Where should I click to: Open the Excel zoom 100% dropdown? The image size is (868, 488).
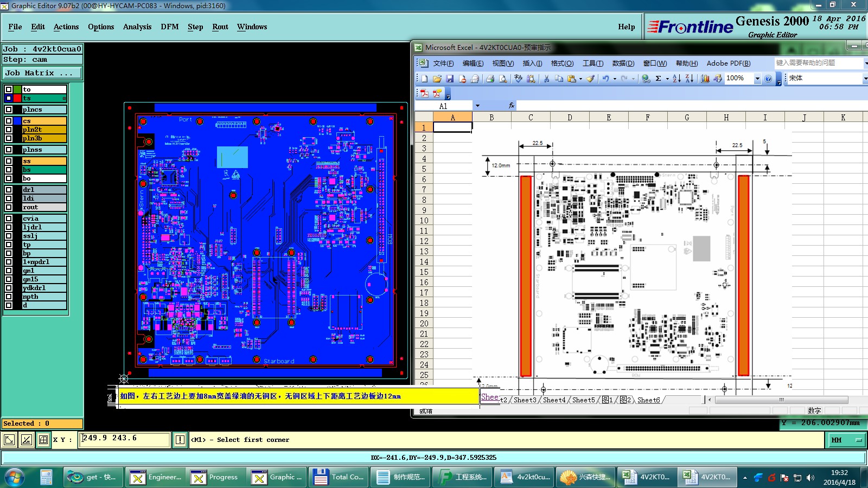point(757,79)
